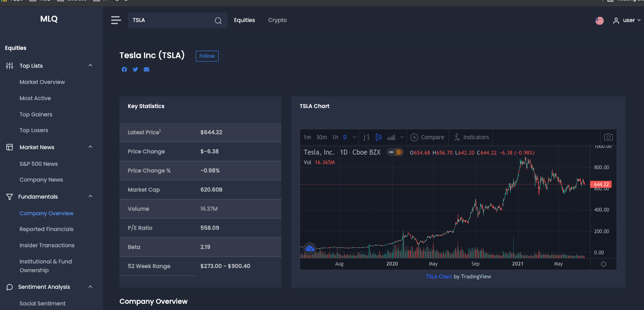
Task: Open Indicators fx icon
Action: point(456,137)
